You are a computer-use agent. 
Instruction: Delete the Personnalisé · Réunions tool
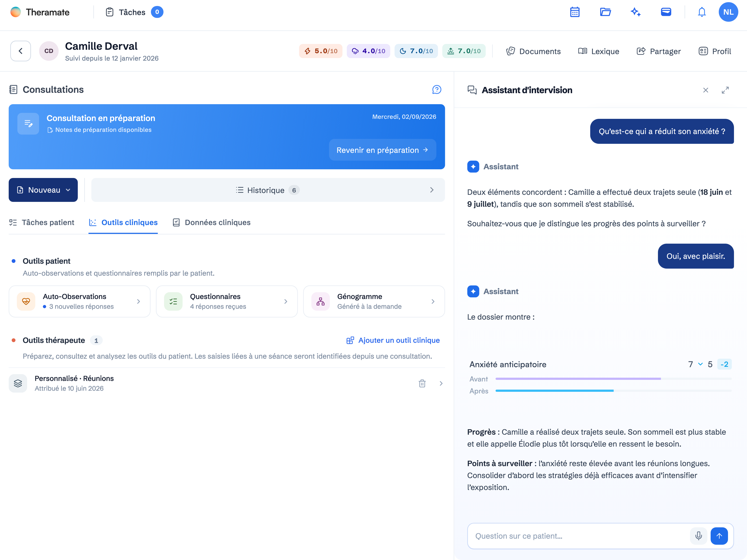coord(422,383)
